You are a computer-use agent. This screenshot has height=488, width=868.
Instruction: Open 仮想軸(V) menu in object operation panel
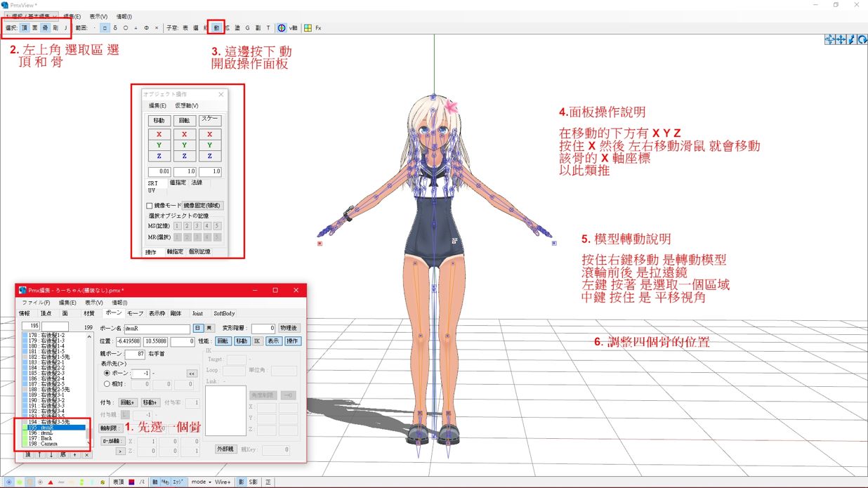tap(187, 105)
